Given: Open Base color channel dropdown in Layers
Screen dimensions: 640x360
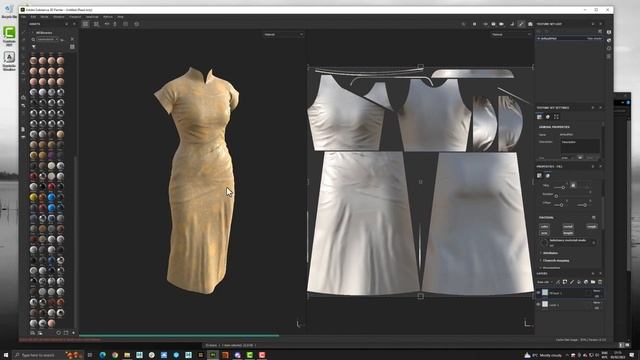Looking at the screenshot, I should (544, 282).
